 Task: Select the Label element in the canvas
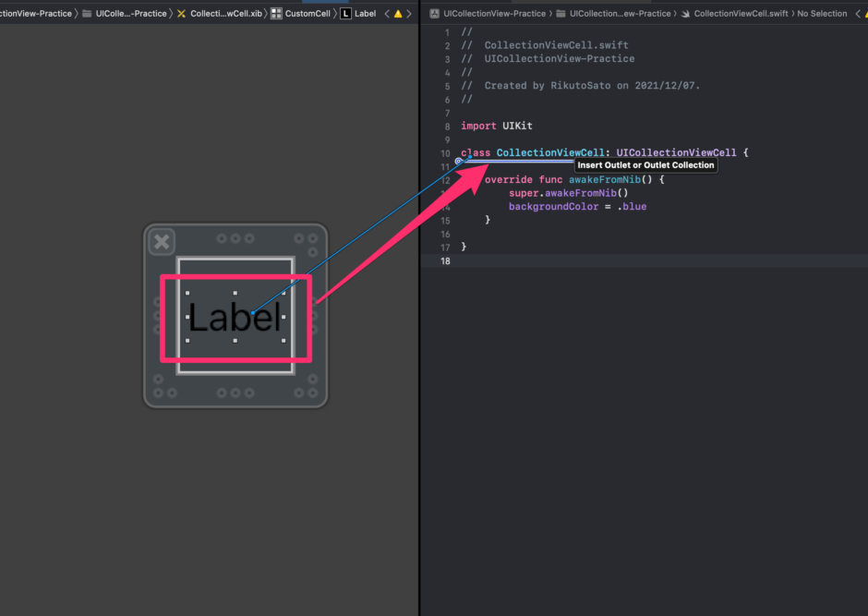click(235, 315)
